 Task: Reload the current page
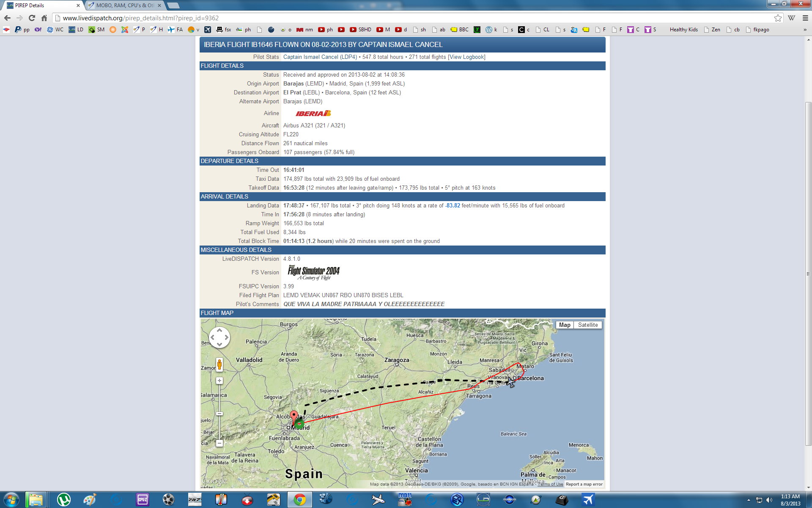coord(32,18)
